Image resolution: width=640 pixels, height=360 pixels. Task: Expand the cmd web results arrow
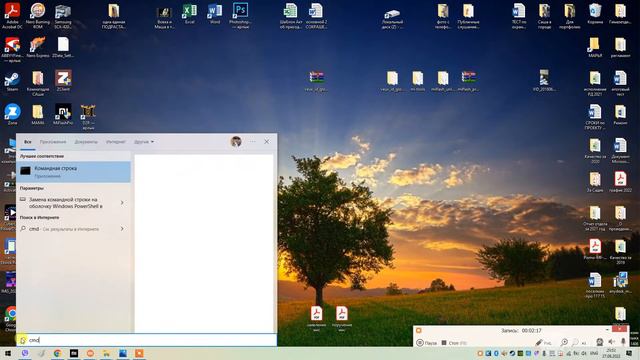122,229
